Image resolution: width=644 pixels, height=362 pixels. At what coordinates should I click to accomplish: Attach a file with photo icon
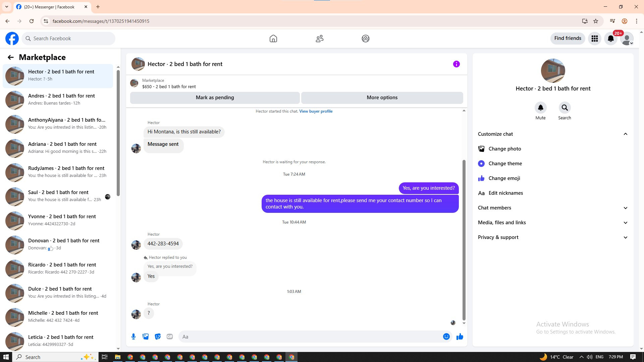(146, 337)
